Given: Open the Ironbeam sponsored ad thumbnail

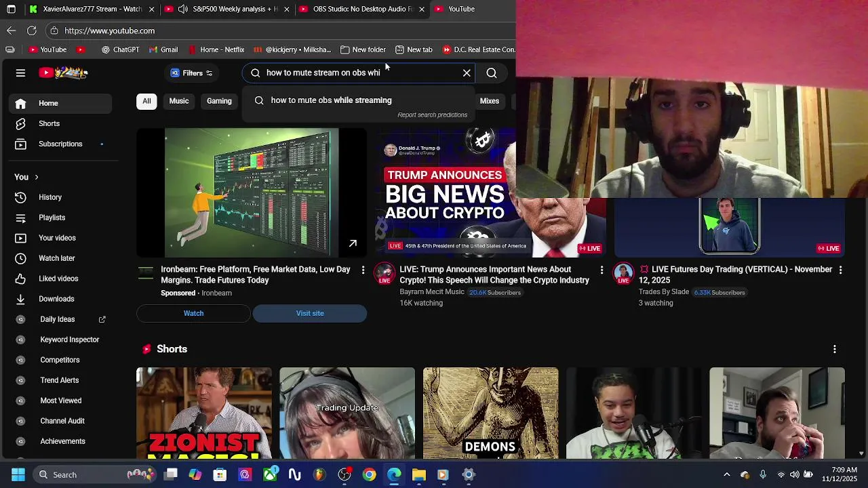Looking at the screenshot, I should (x=252, y=193).
